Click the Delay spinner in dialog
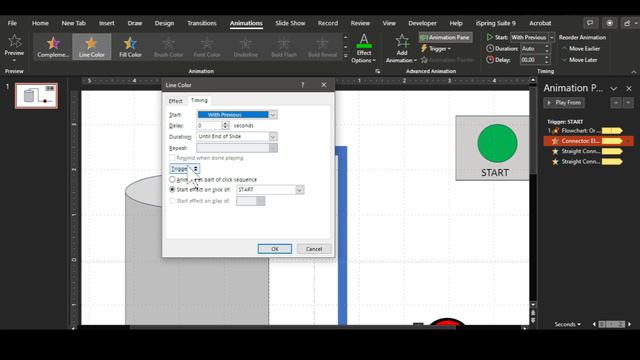 pyautogui.click(x=225, y=126)
